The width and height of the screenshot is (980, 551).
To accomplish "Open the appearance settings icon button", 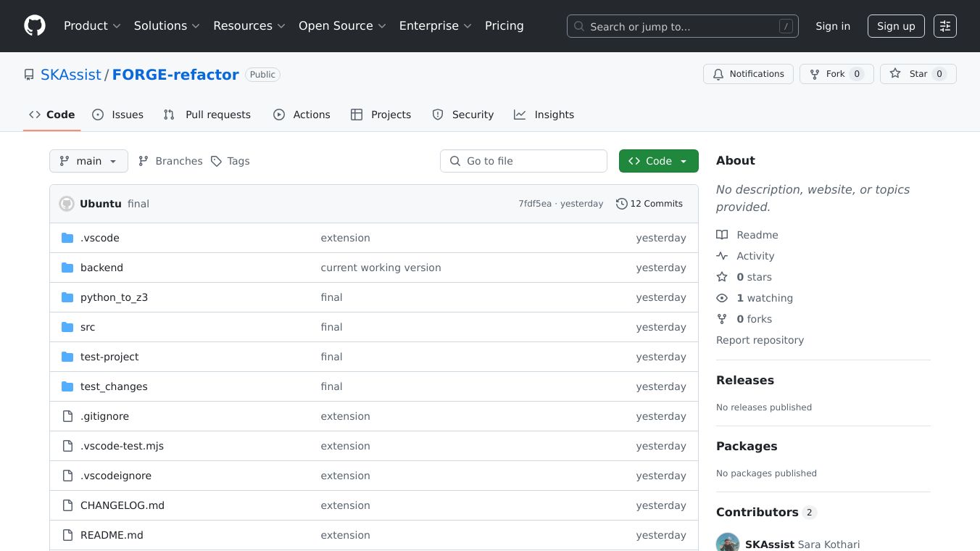I will point(944,26).
